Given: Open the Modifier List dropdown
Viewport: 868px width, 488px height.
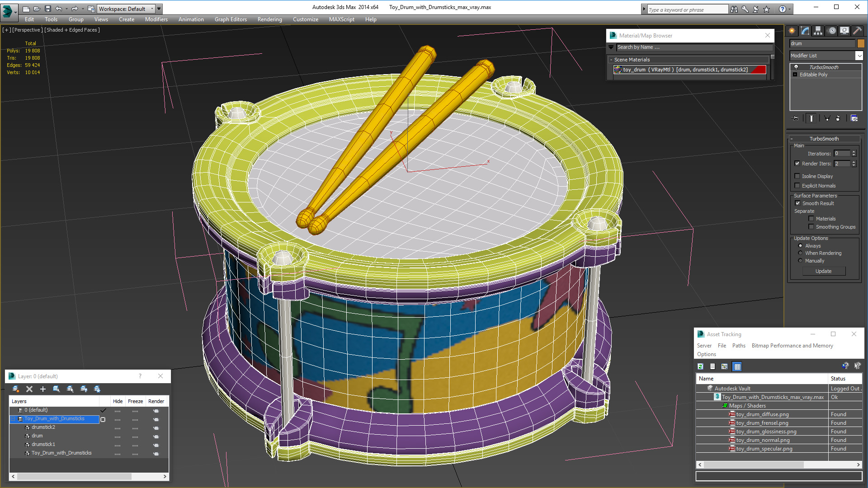Looking at the screenshot, I should (x=859, y=56).
